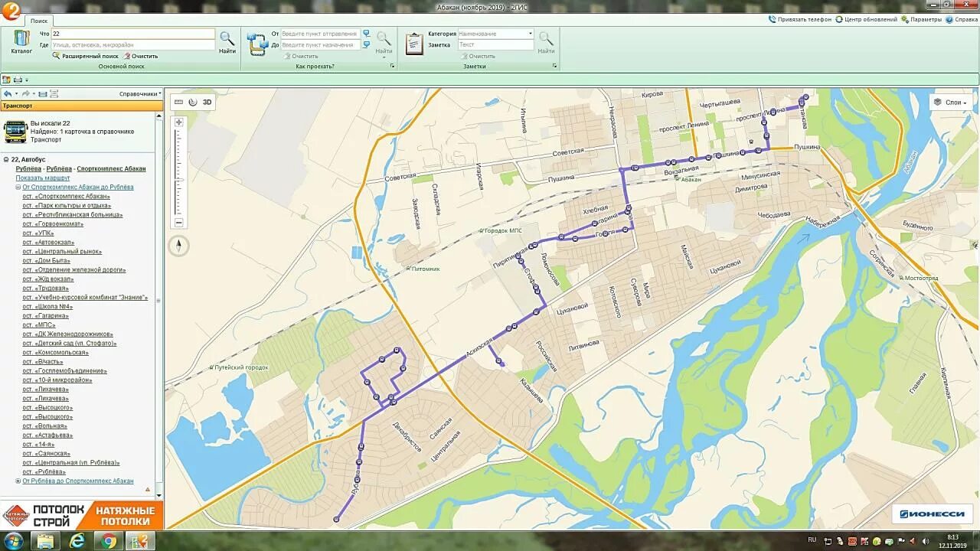980x551 pixels.
Task: Click panel scrollbar down arrow
Action: pos(159,496)
